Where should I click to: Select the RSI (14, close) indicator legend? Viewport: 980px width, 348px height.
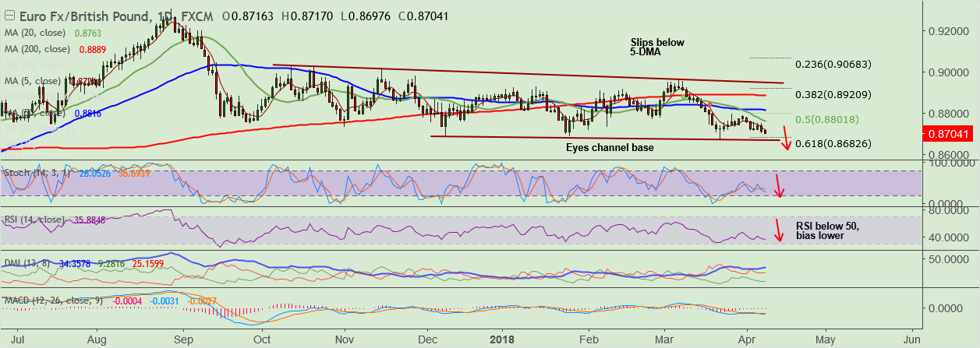pyautogui.click(x=33, y=220)
